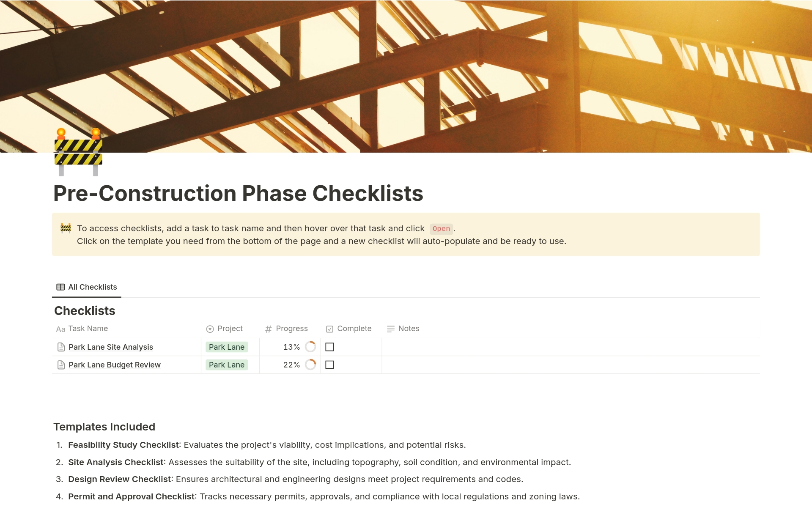This screenshot has width=812, height=507.
Task: Click the 22% progress ring
Action: point(310,364)
